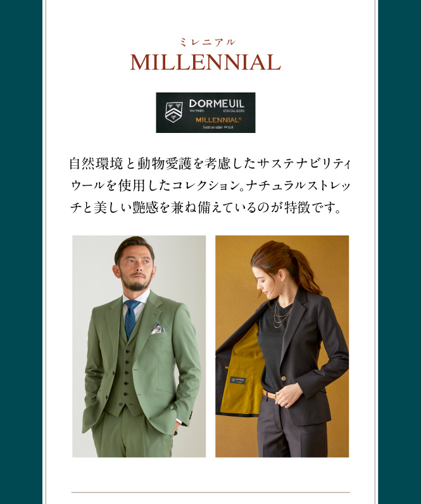Image resolution: width=421 pixels, height=504 pixels.
Task: Click the orange MILLENNIAL text on label
Action: pos(218,120)
